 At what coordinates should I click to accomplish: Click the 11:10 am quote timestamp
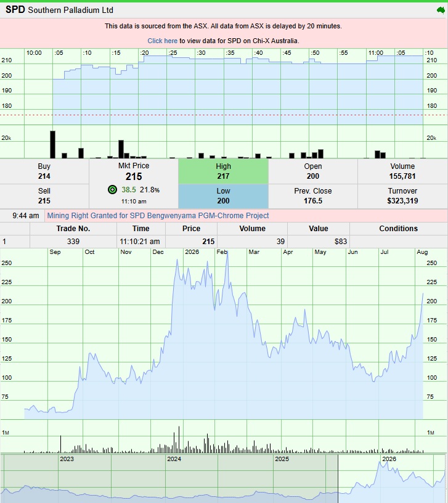[134, 202]
